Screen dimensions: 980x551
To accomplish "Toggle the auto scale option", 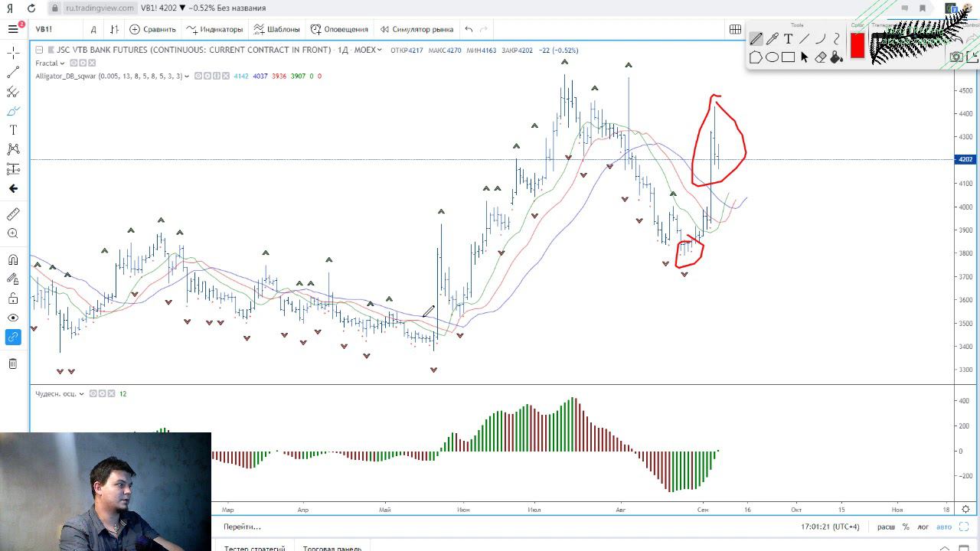I will pos(944,527).
